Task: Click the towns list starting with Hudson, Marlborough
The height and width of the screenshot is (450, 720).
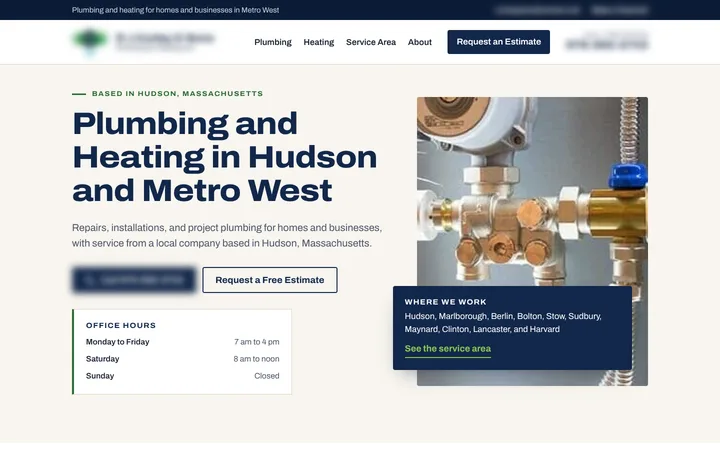Action: (x=503, y=323)
